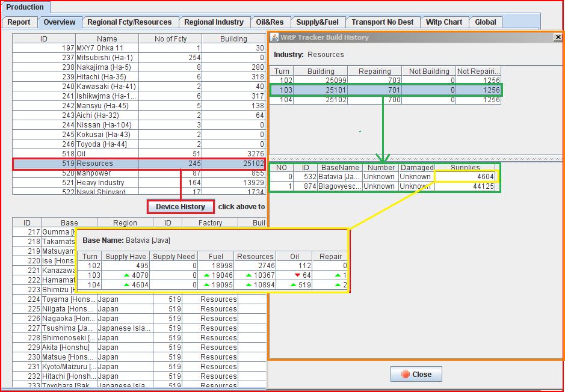Viewport: 565px width, 392px height.
Task: Click Fuel column header in Batavia popup
Action: [x=216, y=256]
